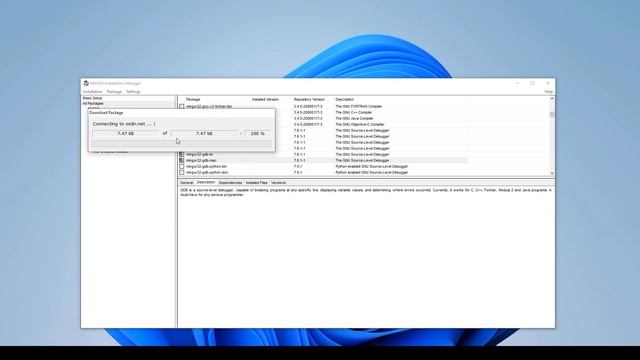
Task: Open the Installation menu
Action: [x=93, y=92]
